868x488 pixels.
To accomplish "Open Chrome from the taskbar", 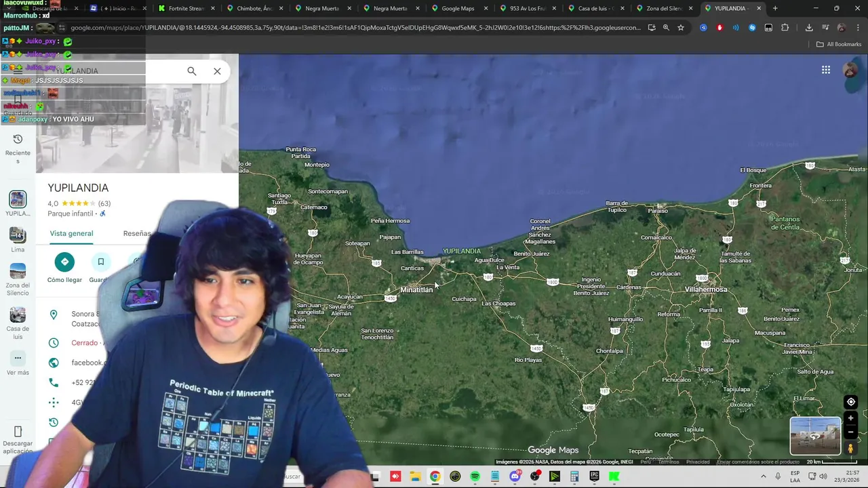I will 435,476.
